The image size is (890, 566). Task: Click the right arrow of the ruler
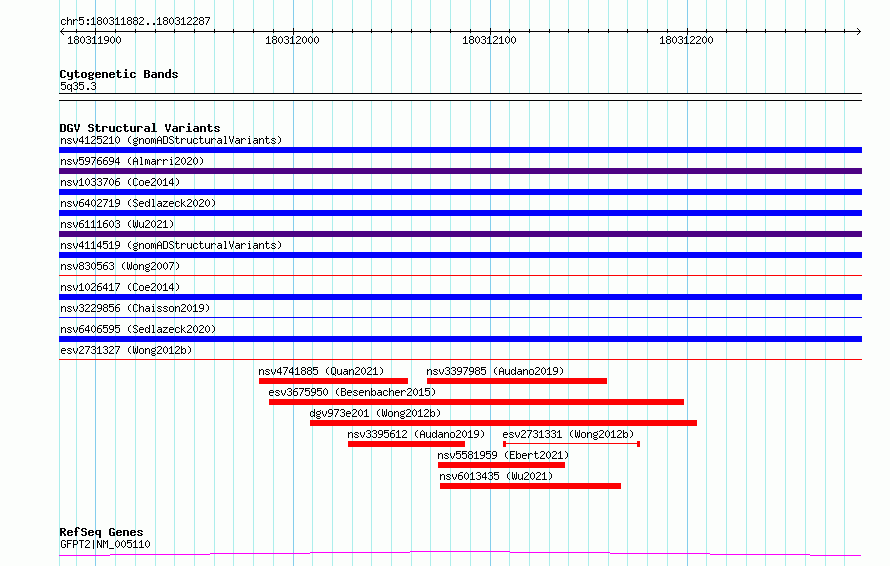[x=859, y=32]
